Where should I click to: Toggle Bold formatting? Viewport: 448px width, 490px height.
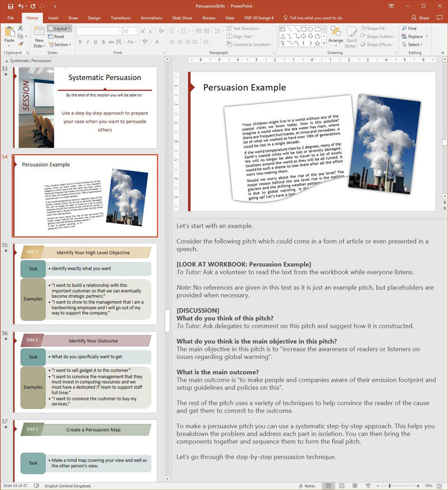click(x=80, y=41)
